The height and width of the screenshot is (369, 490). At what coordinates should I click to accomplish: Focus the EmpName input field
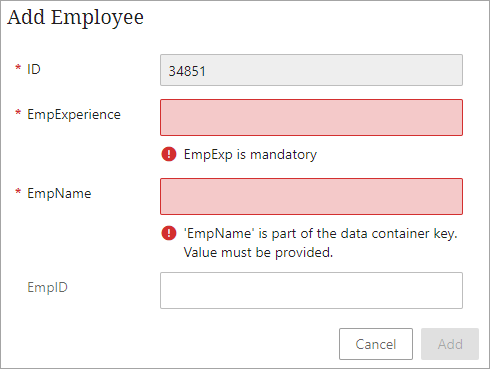[x=311, y=196]
